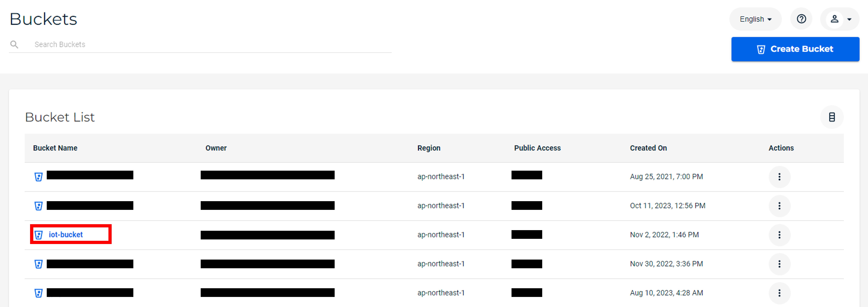This screenshot has height=307, width=868.
Task: Click the search magnifier icon
Action: [14, 44]
